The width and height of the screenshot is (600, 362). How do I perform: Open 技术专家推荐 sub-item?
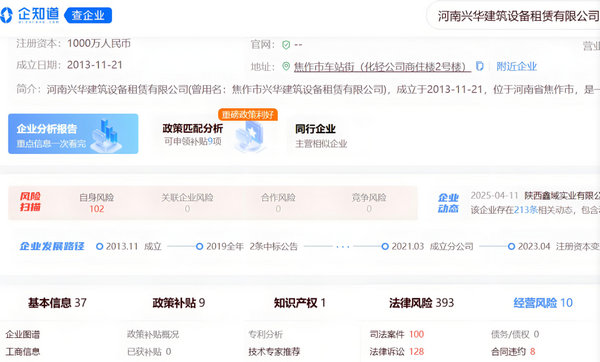(x=274, y=352)
